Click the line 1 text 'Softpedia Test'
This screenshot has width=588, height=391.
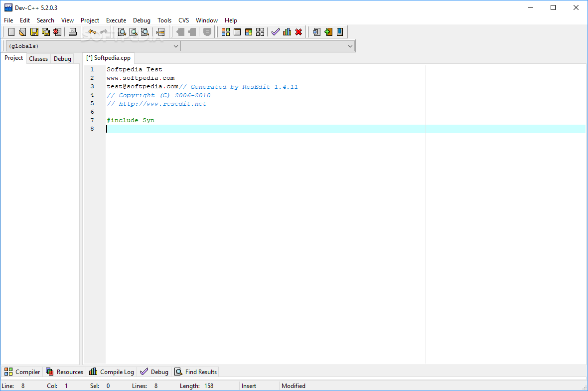coord(134,69)
